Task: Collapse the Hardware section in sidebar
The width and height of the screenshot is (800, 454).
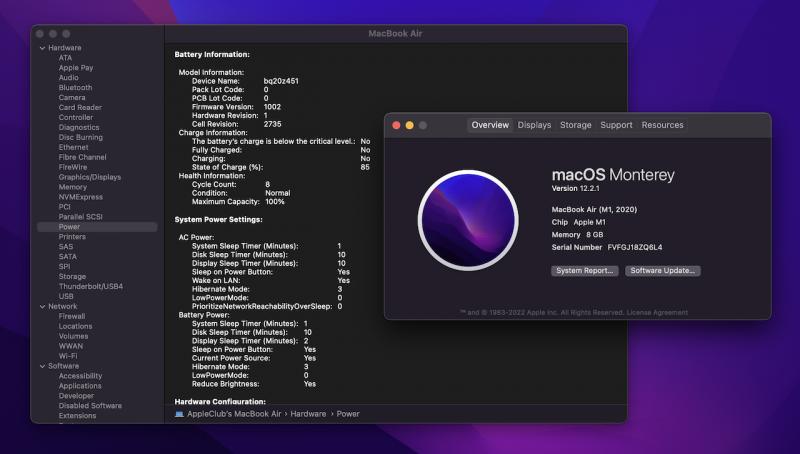Action: tap(42, 48)
